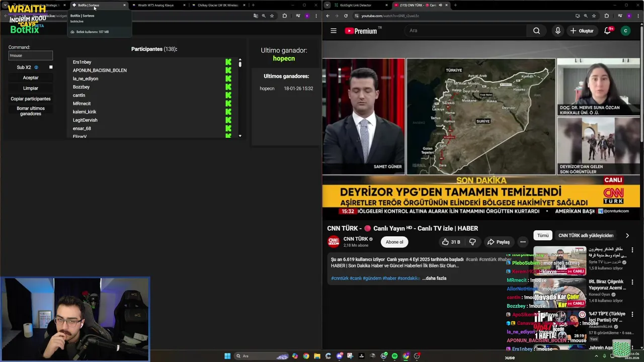Image resolution: width=644 pixels, height=362 pixels.
Task: Open extensions icon in BotRix window
Action: click(x=284, y=16)
